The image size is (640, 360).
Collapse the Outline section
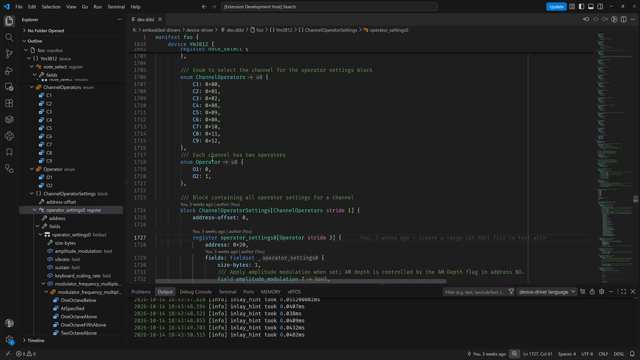(x=24, y=41)
